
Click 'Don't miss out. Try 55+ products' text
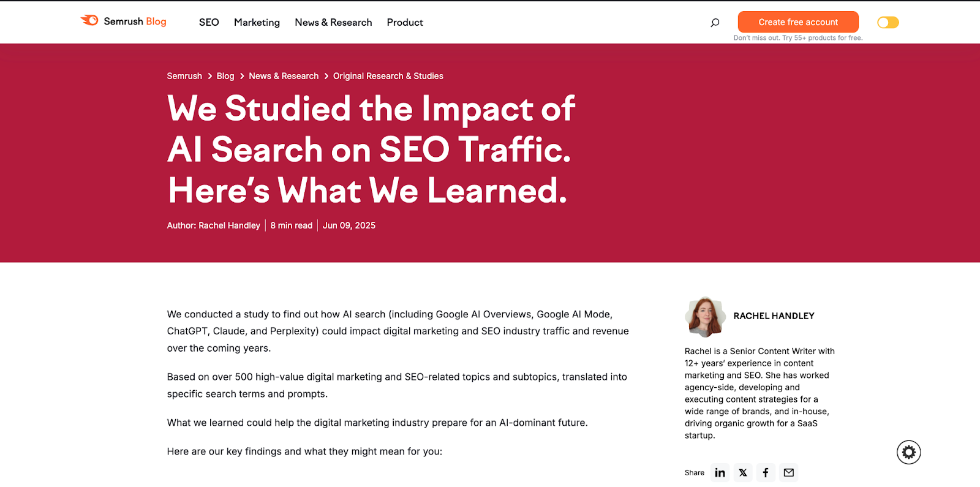point(798,38)
